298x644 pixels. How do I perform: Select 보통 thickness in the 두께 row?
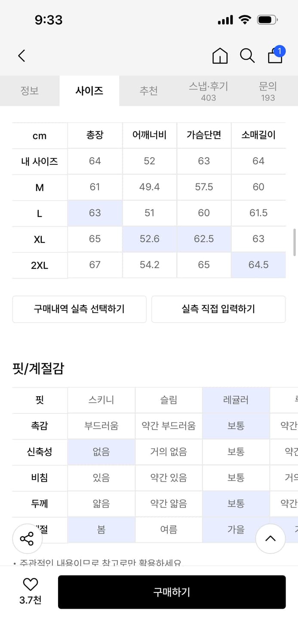point(236,504)
